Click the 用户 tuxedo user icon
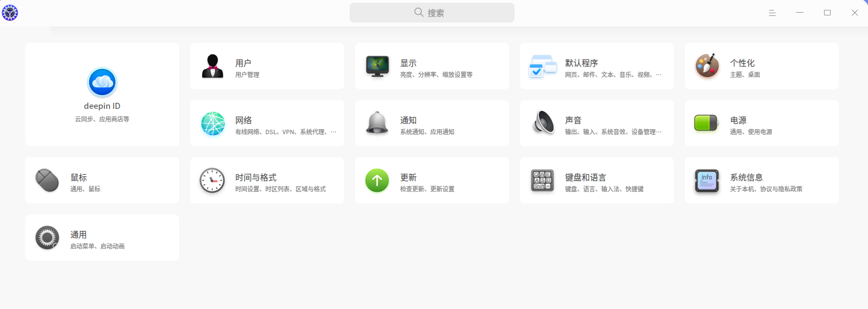Image resolution: width=868 pixels, height=309 pixels. 212,66
